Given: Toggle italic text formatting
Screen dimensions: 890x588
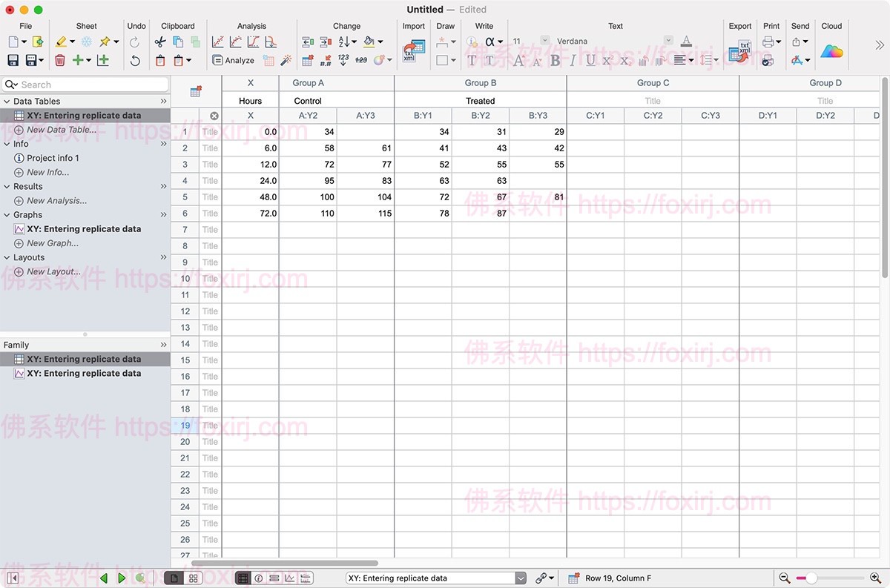Looking at the screenshot, I should (573, 61).
